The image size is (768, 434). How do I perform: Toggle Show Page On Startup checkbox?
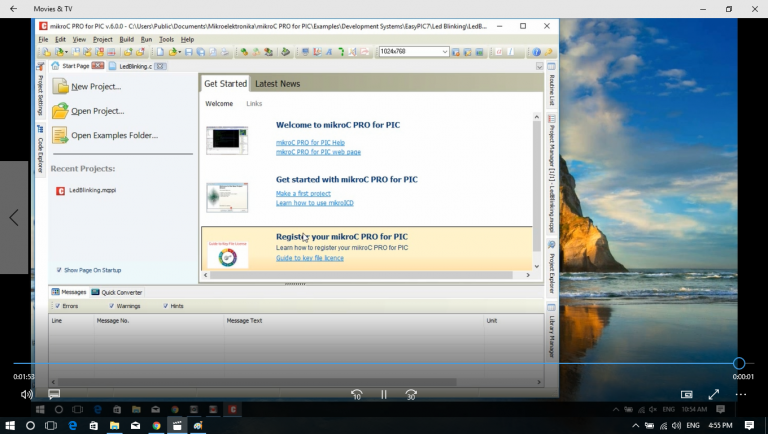(59, 270)
